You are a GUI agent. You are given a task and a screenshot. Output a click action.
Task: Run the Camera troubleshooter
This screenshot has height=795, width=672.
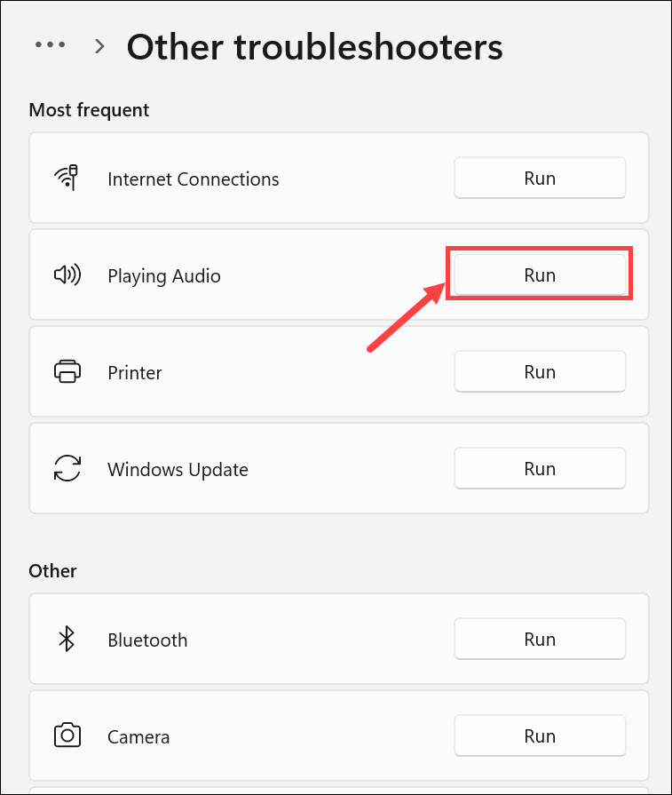click(540, 735)
